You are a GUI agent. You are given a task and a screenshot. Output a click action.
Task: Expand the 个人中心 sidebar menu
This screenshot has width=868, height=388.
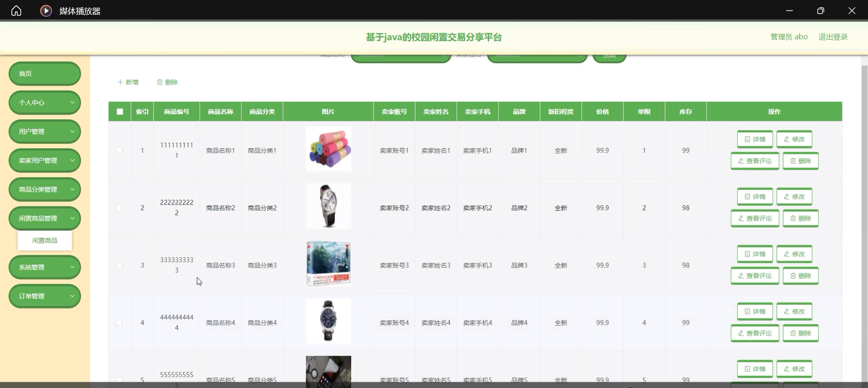(45, 103)
